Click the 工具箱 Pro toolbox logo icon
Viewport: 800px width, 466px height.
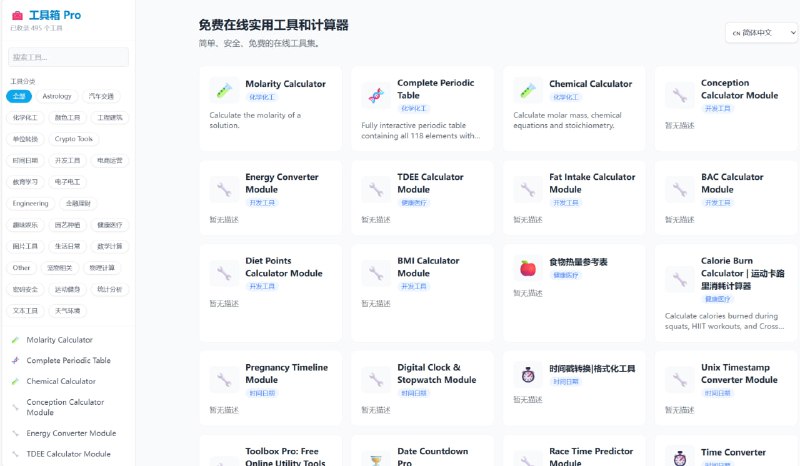tap(17, 15)
